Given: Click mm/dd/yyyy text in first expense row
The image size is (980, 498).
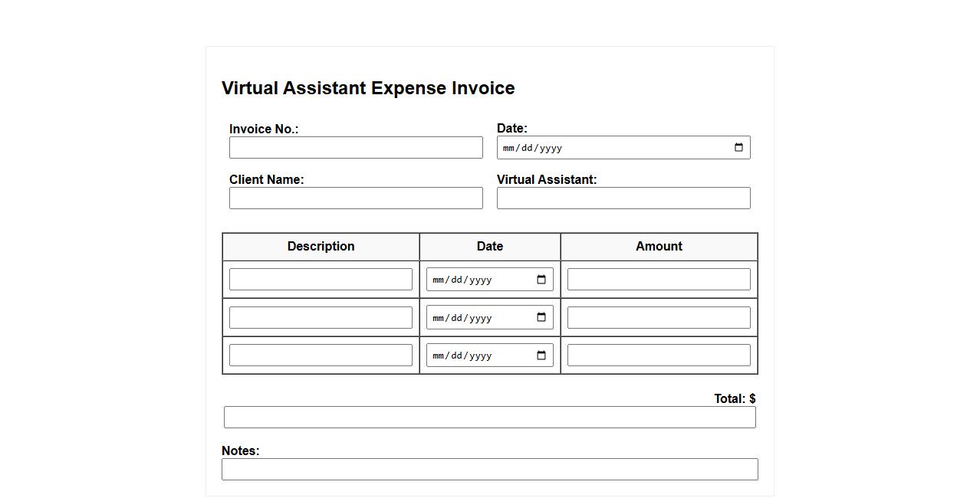Looking at the screenshot, I should pyautogui.click(x=462, y=280).
